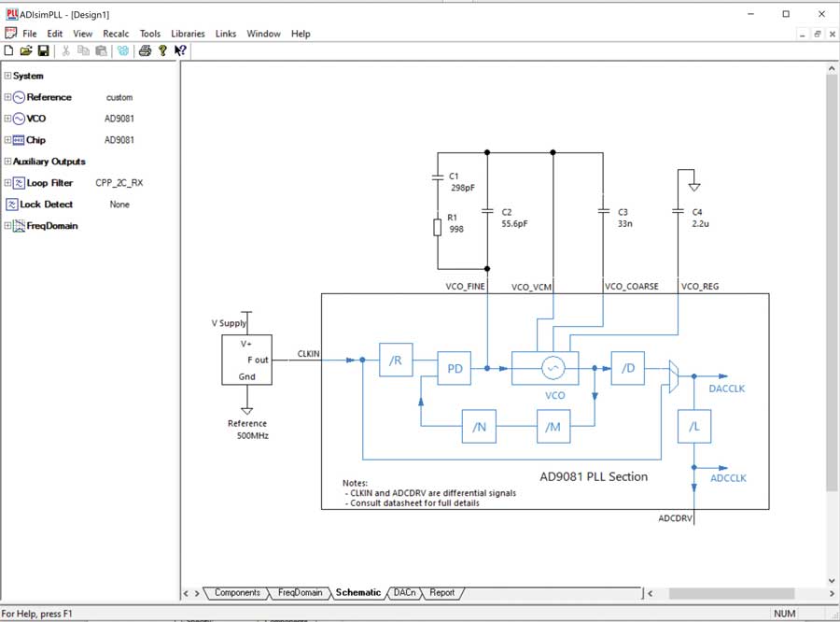
Task: Click the Chip icon in the tree
Action: [x=19, y=140]
